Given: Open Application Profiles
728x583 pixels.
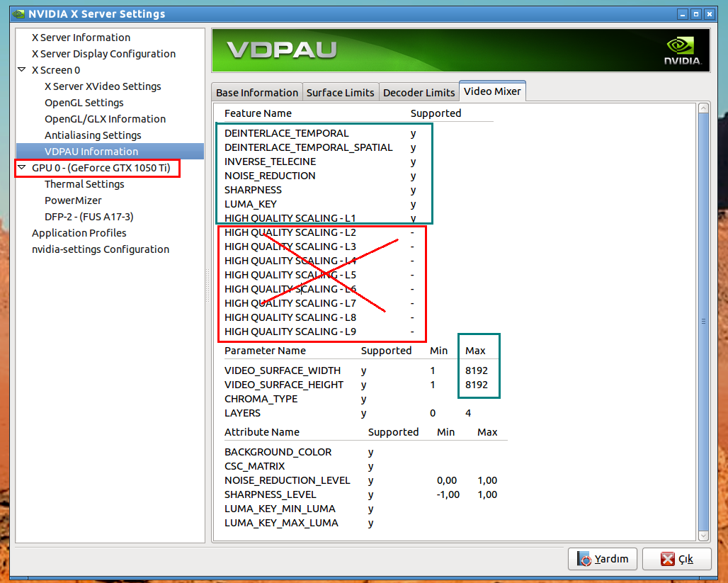Looking at the screenshot, I should click(79, 233).
